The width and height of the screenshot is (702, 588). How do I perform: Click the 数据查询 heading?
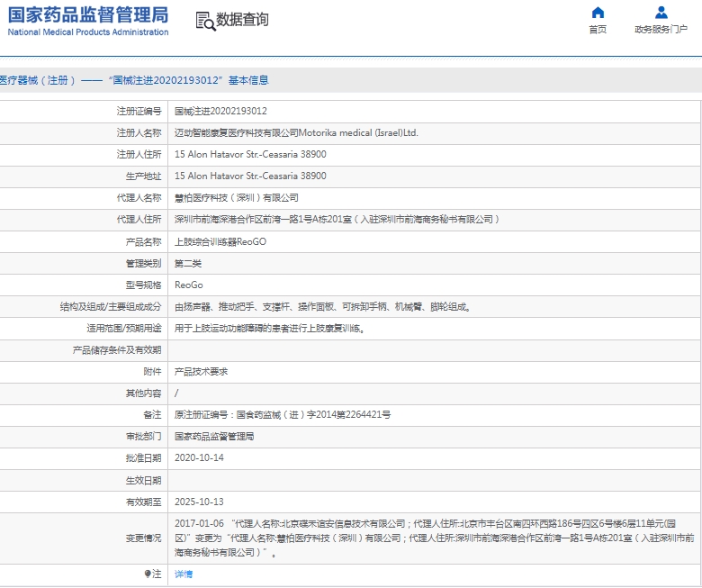[x=242, y=20]
